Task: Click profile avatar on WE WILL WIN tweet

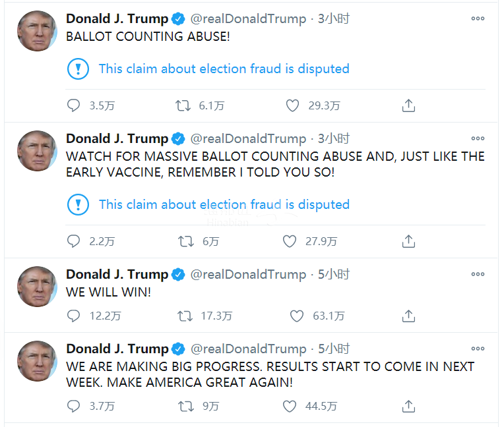Action: (x=37, y=287)
